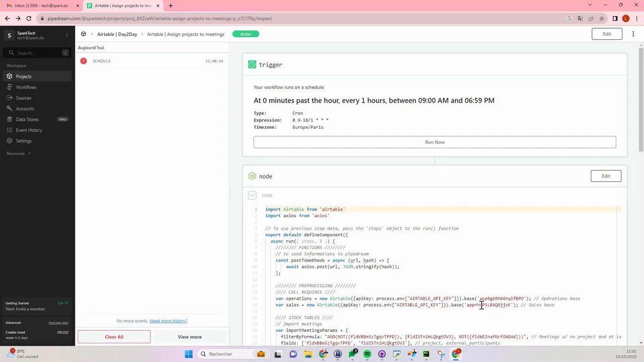Close the Gmail Inbox tab

[x=77, y=6]
